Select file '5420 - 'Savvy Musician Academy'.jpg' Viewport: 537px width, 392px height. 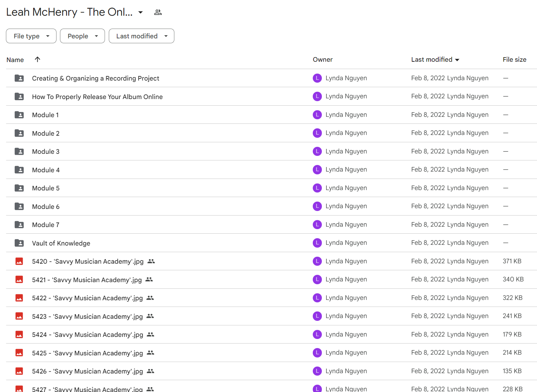88,262
